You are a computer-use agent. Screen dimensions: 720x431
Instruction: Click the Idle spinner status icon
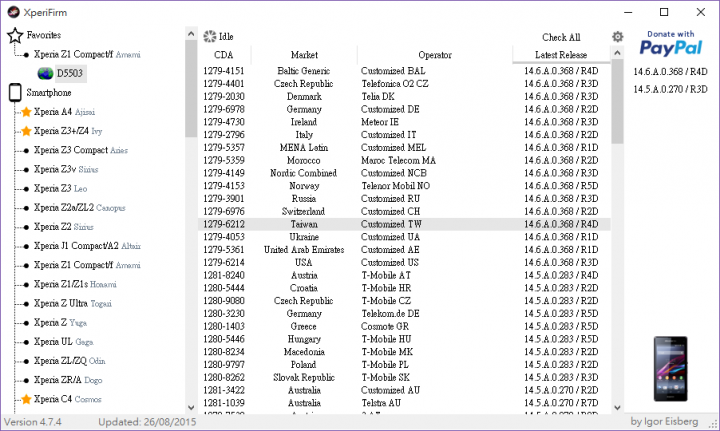[210, 36]
